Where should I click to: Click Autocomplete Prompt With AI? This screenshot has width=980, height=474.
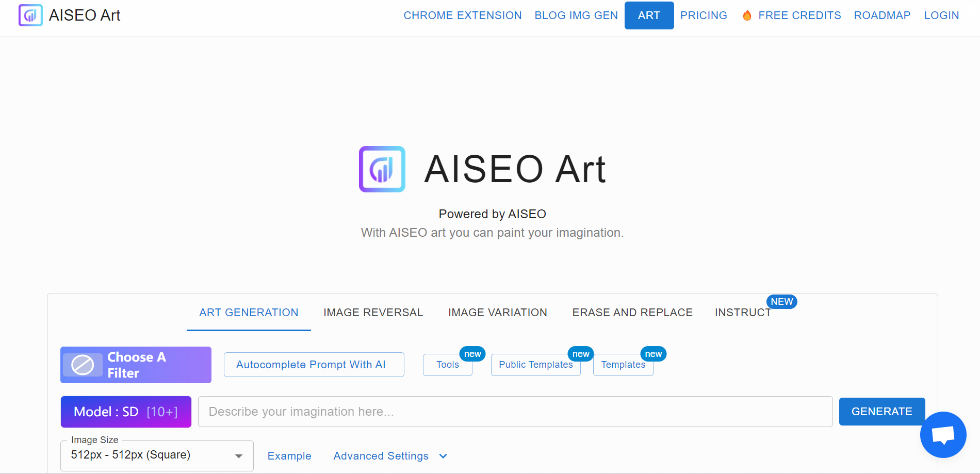click(x=314, y=365)
